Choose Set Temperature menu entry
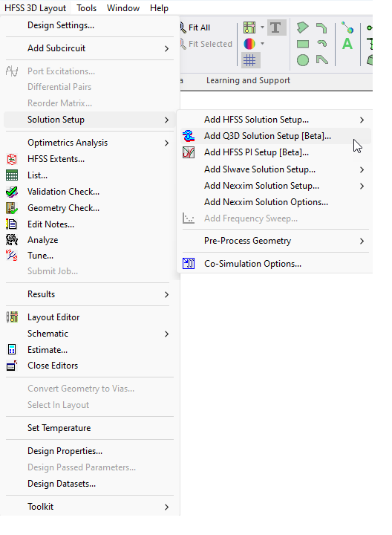This screenshot has width=392, height=535. click(90, 428)
